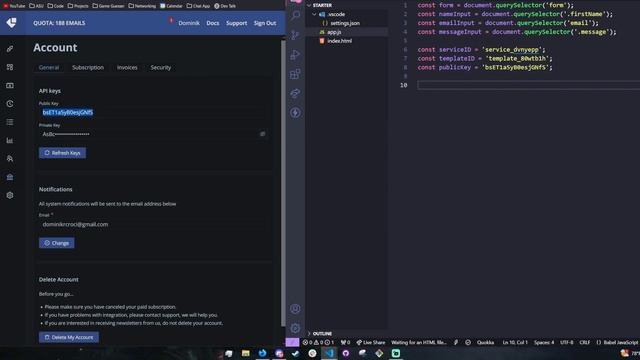Image resolution: width=640 pixels, height=360 pixels.
Task: Click Live Share in the status bar
Action: point(371,342)
